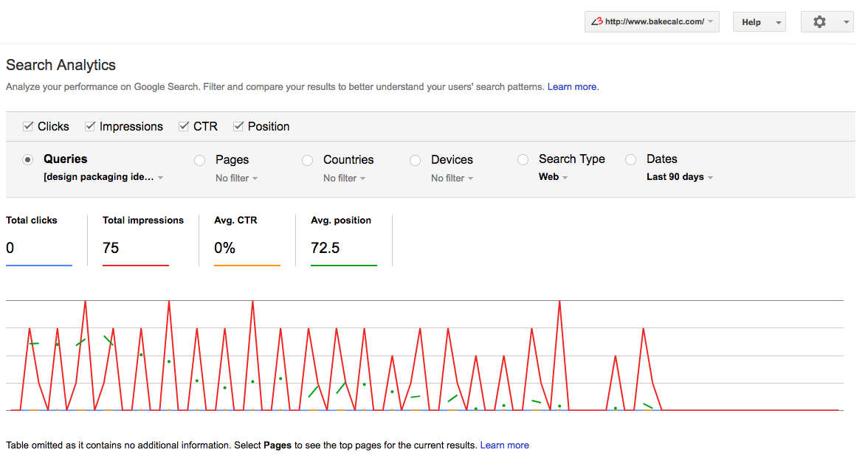Screen dimensions: 868x475
Task: Select the Pages radio button
Action: click(199, 160)
